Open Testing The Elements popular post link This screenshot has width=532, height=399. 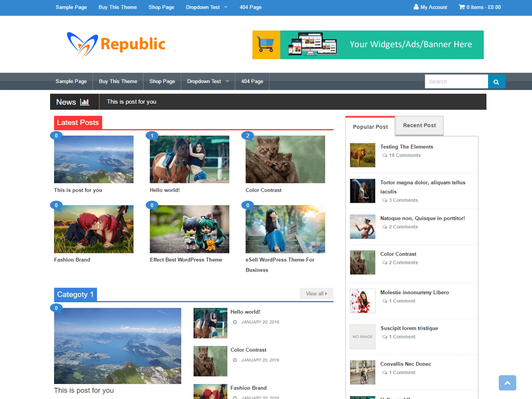point(407,147)
